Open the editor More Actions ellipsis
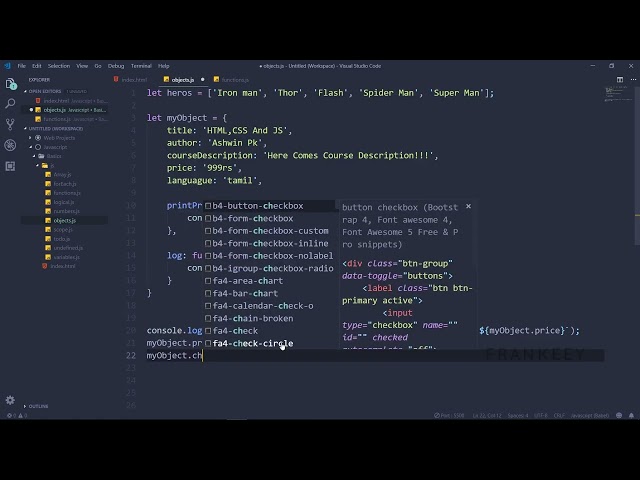This screenshot has height=480, width=640. [x=633, y=80]
